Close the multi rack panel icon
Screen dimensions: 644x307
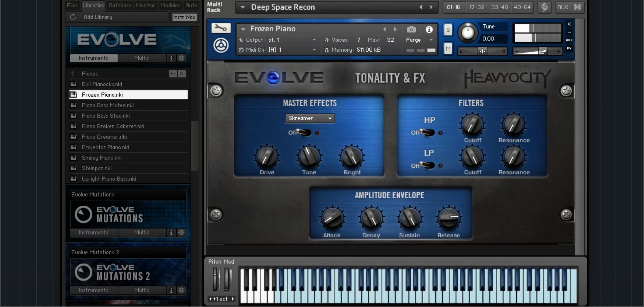[577, 7]
